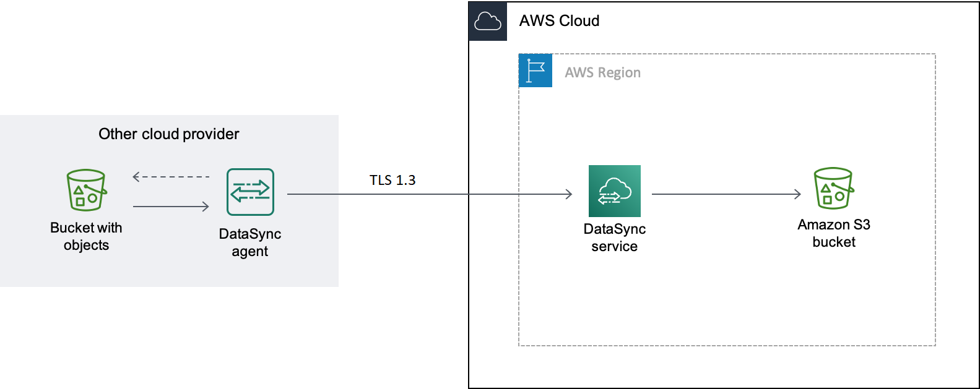Select the "Amazon S3 bucket" caption

click(x=833, y=233)
